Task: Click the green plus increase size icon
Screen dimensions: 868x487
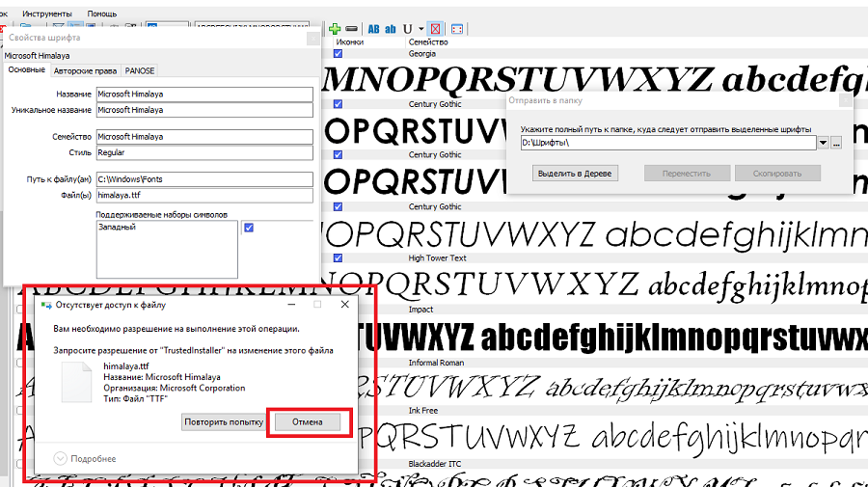Action: pyautogui.click(x=335, y=29)
